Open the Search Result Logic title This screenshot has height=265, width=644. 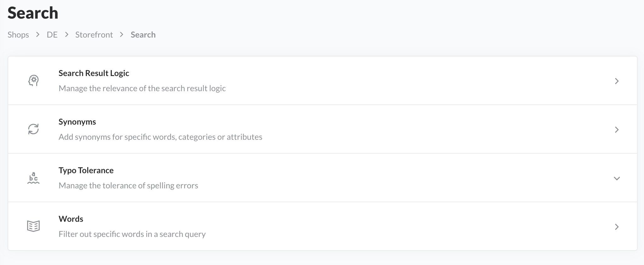(94, 73)
